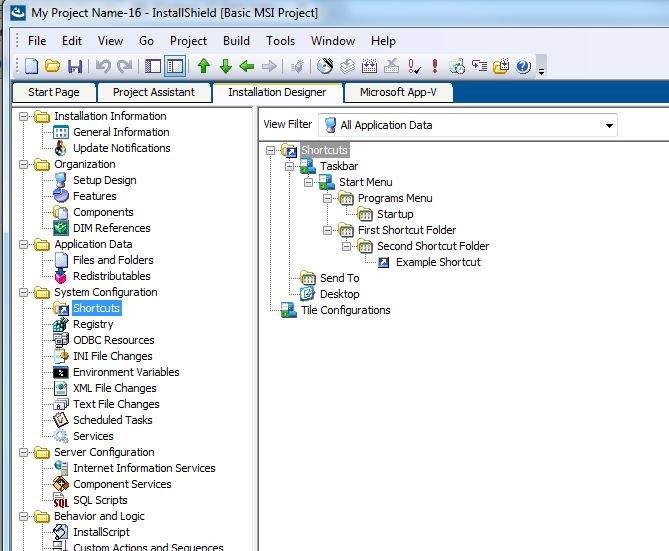669x551 pixels.
Task: Click the exclamation with checkmark Test icon
Action: point(413,66)
